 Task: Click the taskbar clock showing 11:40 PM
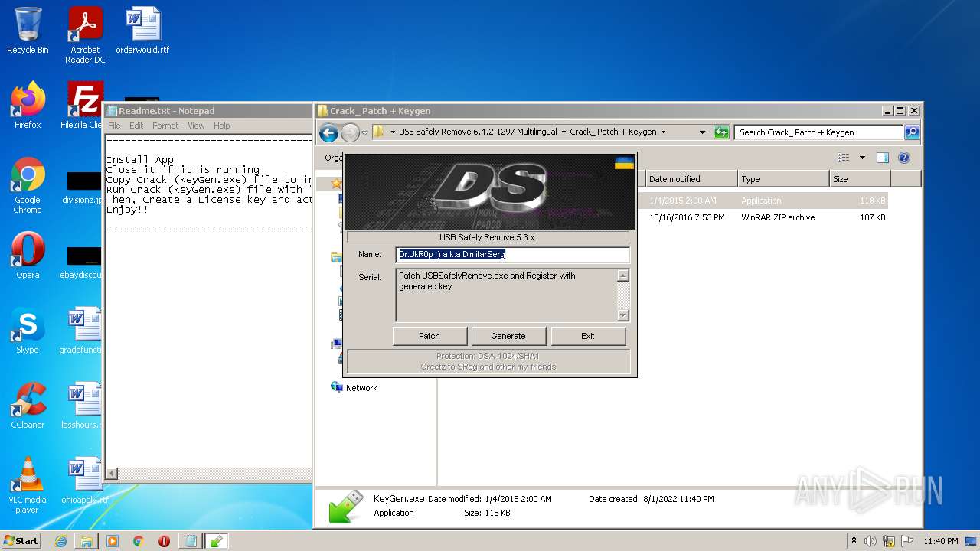(x=940, y=541)
